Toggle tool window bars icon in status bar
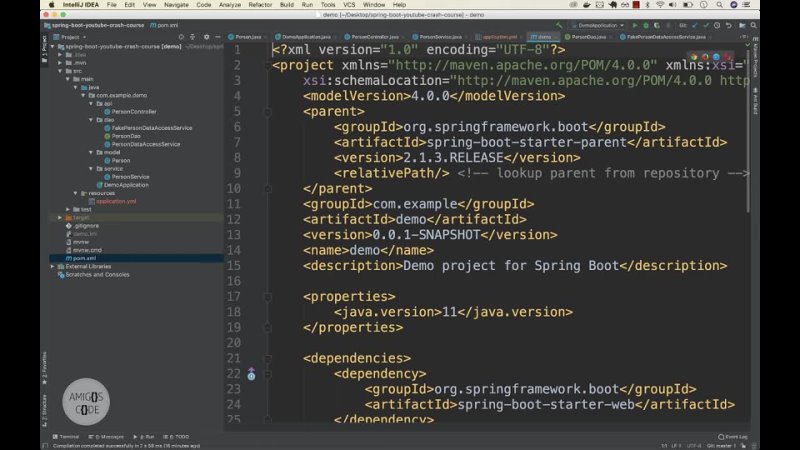 tap(45, 445)
